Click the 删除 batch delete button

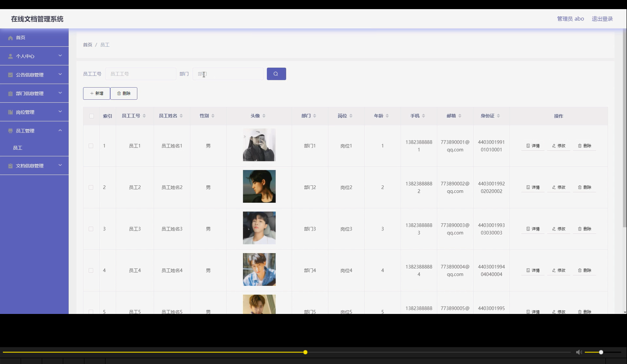click(x=124, y=93)
